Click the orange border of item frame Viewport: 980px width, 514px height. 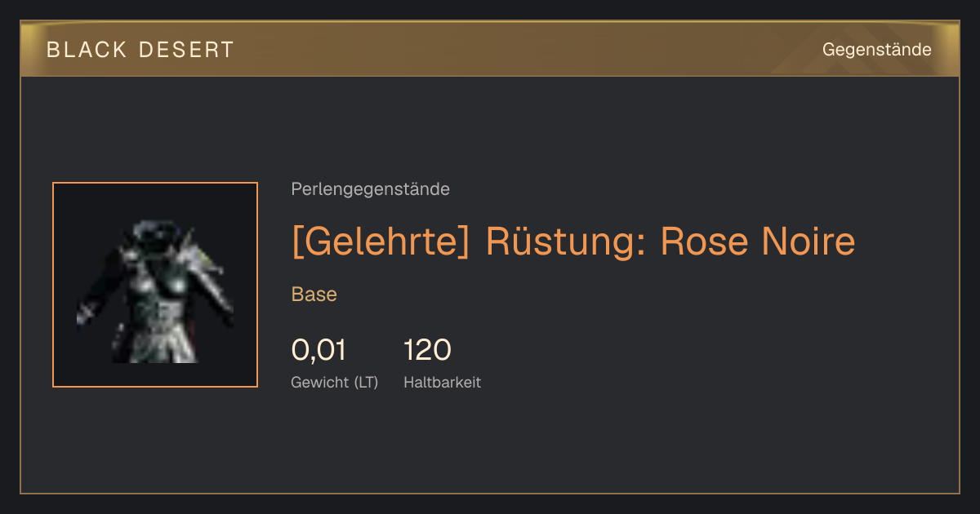pyautogui.click(x=53, y=285)
